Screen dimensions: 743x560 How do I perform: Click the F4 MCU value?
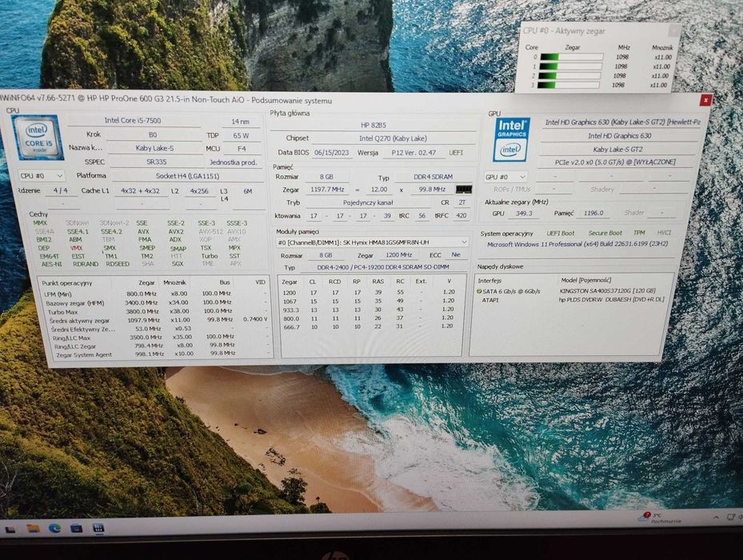coord(242,149)
